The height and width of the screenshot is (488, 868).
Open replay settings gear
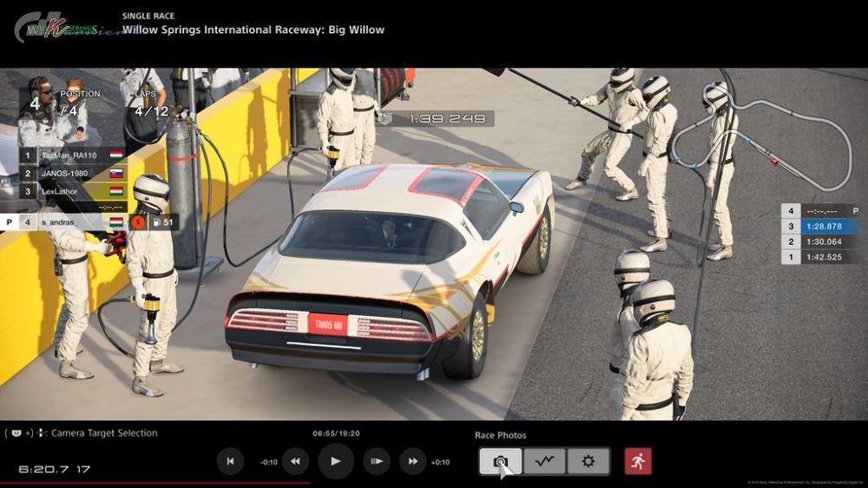(x=588, y=461)
